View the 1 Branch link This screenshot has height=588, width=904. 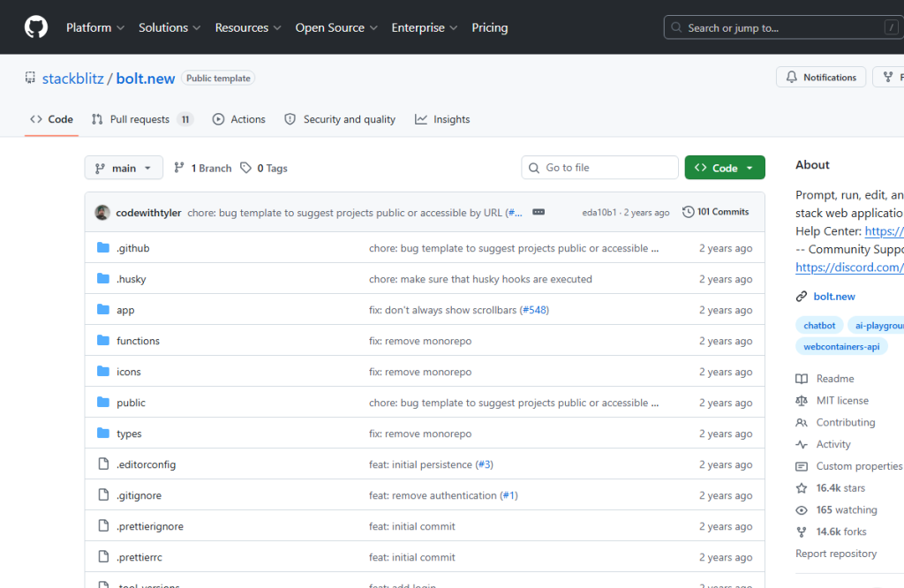(x=203, y=168)
